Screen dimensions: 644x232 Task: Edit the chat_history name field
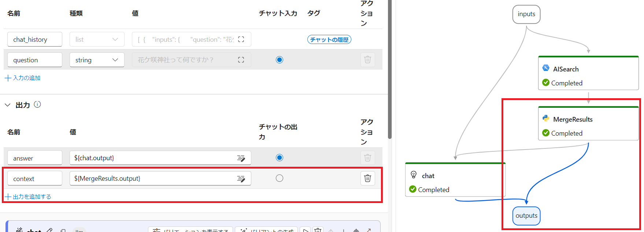35,39
